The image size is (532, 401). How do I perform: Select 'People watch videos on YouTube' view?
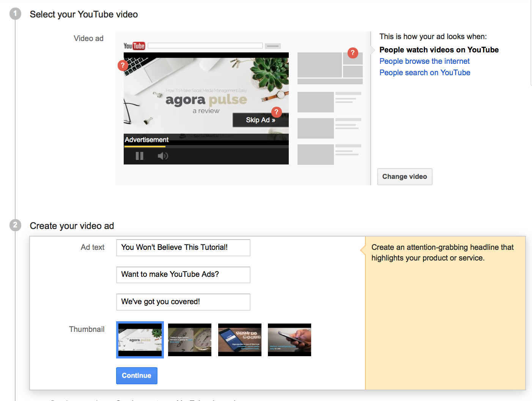[x=439, y=50]
